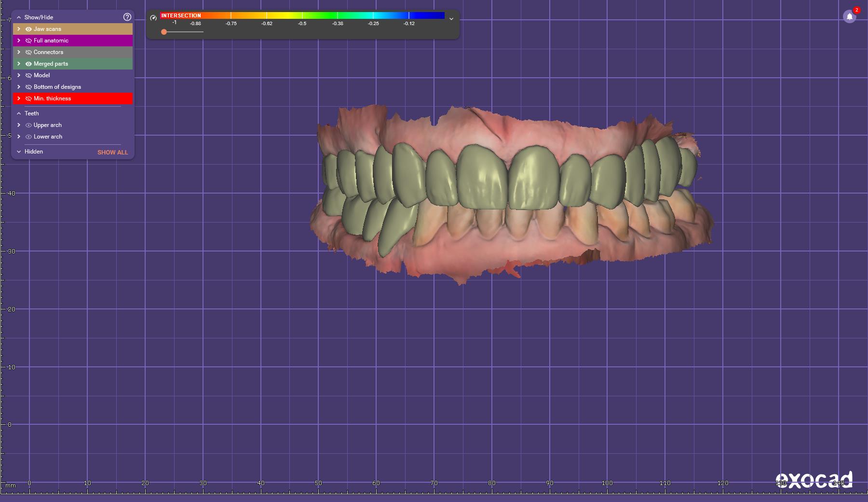Click the upper central incisor in 3D view
Viewport: 868px width, 502px height.
(x=482, y=179)
